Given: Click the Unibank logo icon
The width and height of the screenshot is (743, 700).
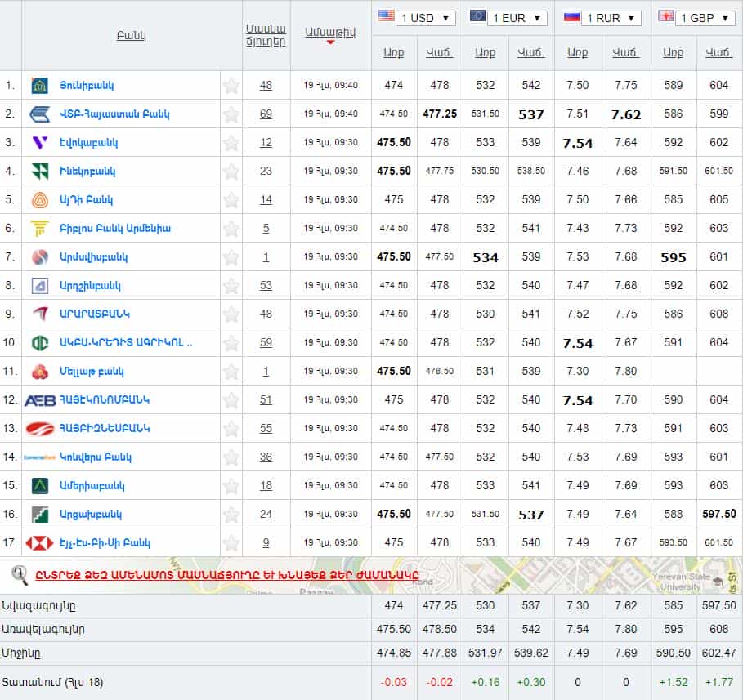Looking at the screenshot, I should [39, 86].
